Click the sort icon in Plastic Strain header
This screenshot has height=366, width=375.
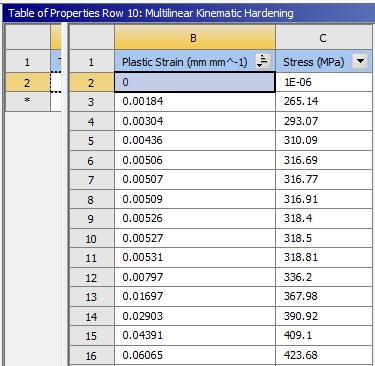click(x=263, y=61)
